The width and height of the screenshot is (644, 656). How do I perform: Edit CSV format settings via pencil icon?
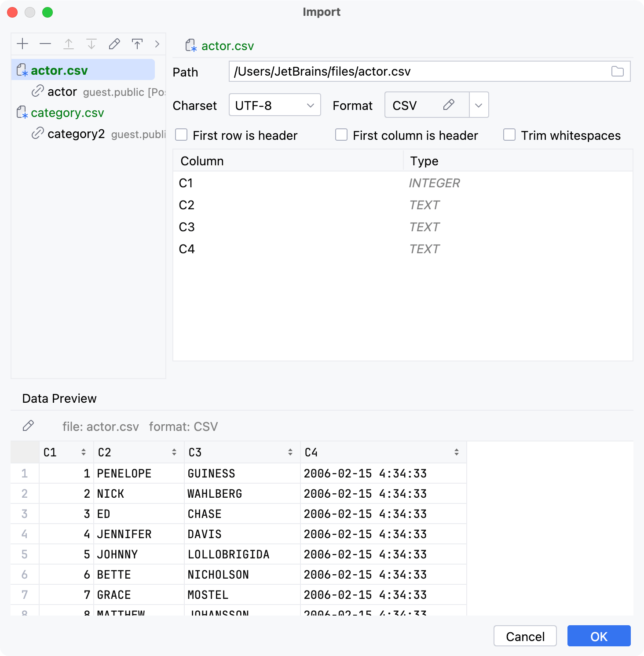(x=449, y=105)
